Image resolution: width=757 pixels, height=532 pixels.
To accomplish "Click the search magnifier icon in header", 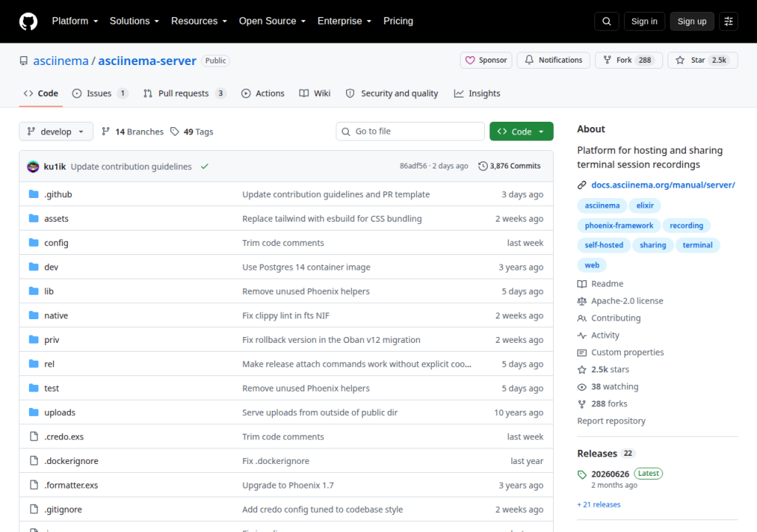I will pos(606,21).
